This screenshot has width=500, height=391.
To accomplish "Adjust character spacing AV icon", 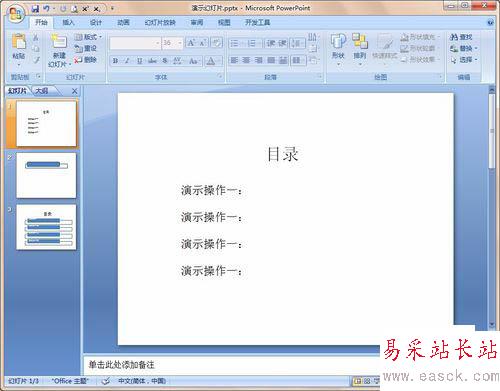I will pos(177,61).
